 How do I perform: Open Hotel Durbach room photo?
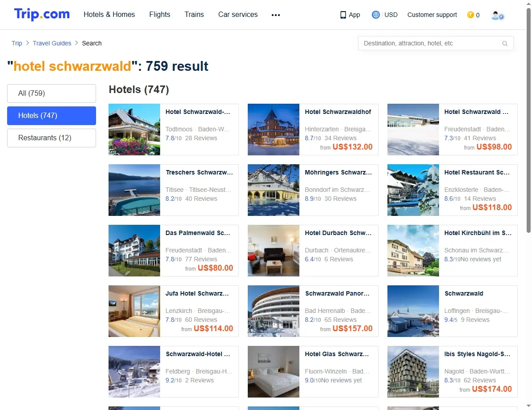(274, 250)
